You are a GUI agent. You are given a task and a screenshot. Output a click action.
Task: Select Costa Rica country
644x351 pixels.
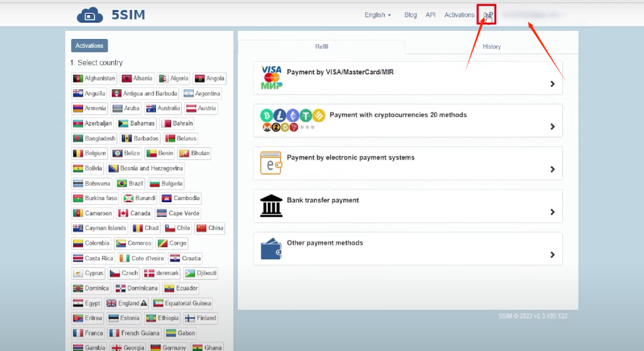93,258
